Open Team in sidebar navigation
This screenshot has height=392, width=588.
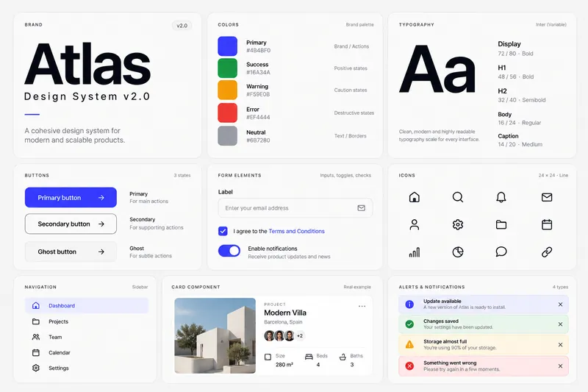87,337
